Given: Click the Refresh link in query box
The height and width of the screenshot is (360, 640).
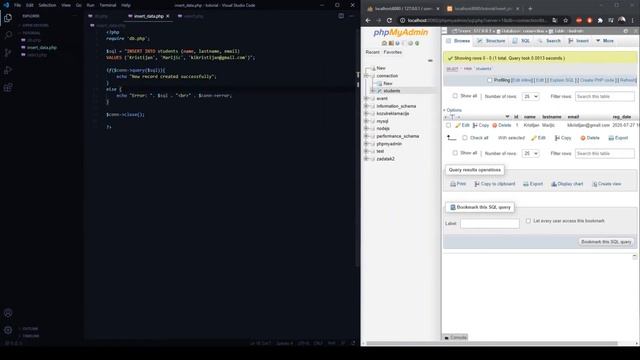Looking at the screenshot, I should click(x=628, y=80).
